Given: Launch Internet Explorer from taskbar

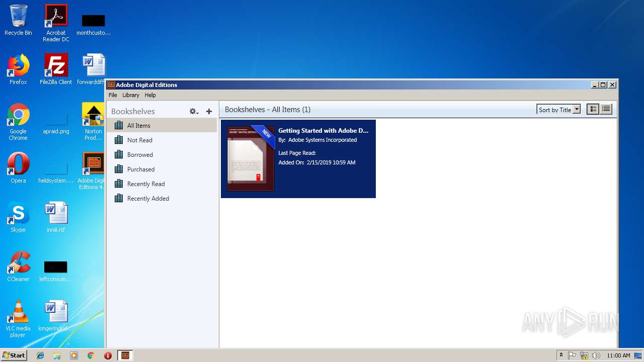Looking at the screenshot, I should point(40,355).
